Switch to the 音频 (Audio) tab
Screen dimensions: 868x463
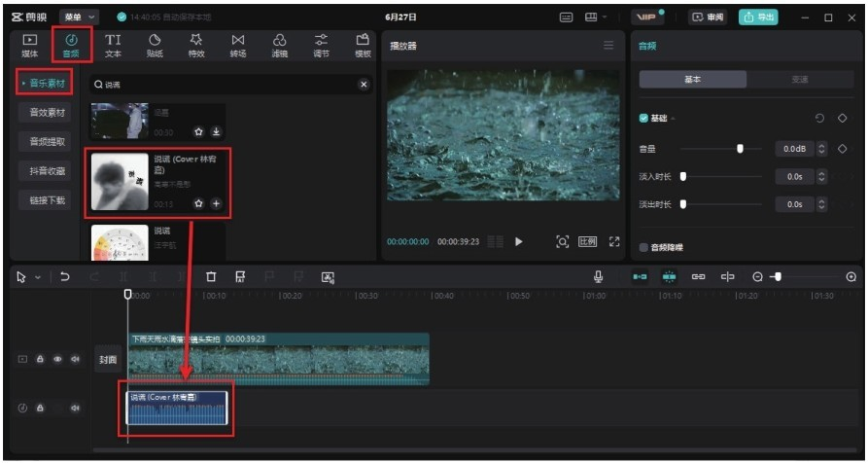[x=71, y=46]
